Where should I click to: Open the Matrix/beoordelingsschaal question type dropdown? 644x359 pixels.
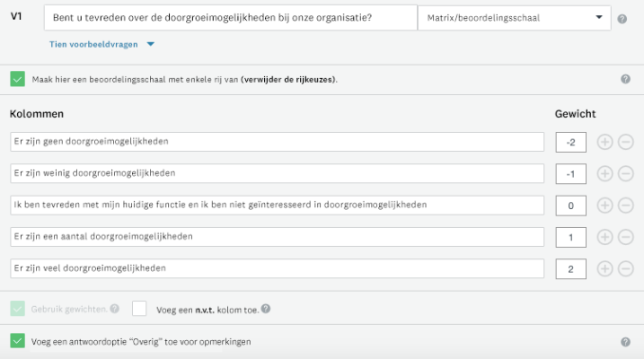tap(513, 18)
